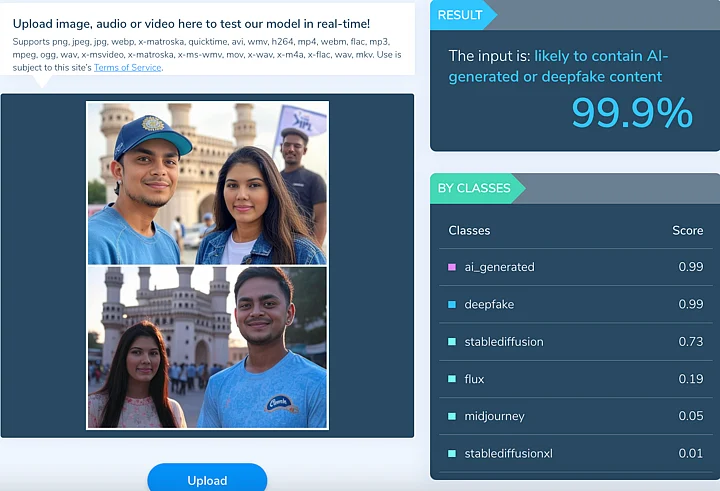Click the Upload button
This screenshot has height=491, width=720.
click(207, 479)
